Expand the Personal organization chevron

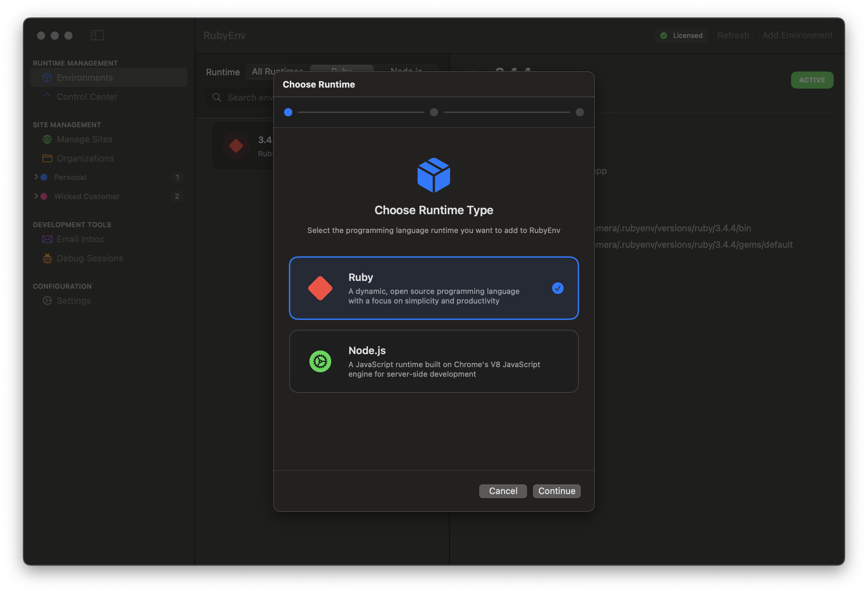click(x=36, y=177)
